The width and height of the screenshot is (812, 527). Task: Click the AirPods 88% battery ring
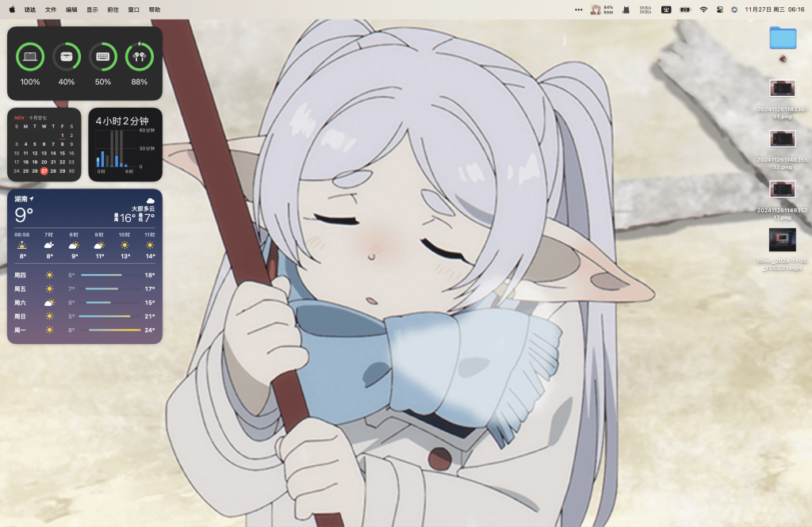[x=140, y=56]
